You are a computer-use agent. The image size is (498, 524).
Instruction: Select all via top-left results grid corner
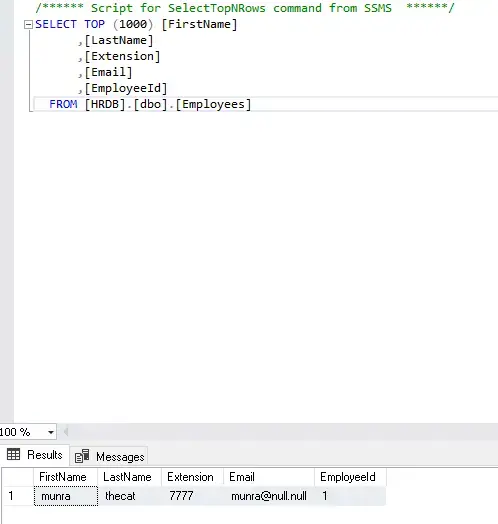(18, 477)
